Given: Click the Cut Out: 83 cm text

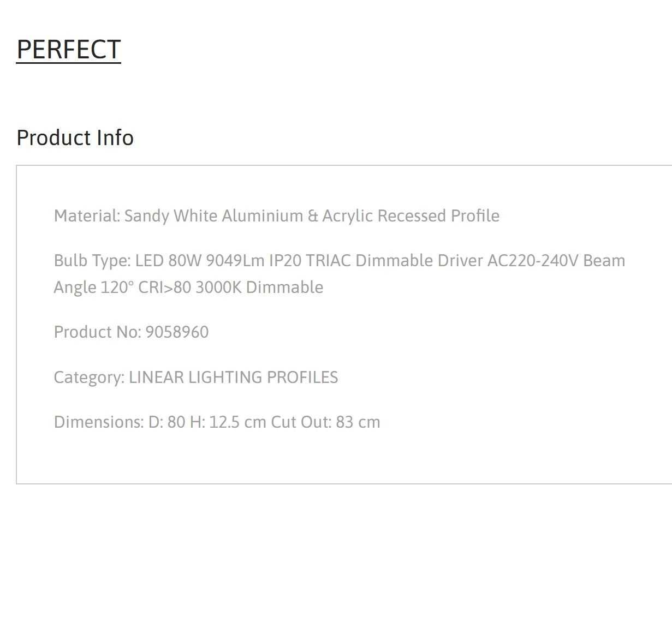Looking at the screenshot, I should tap(325, 422).
